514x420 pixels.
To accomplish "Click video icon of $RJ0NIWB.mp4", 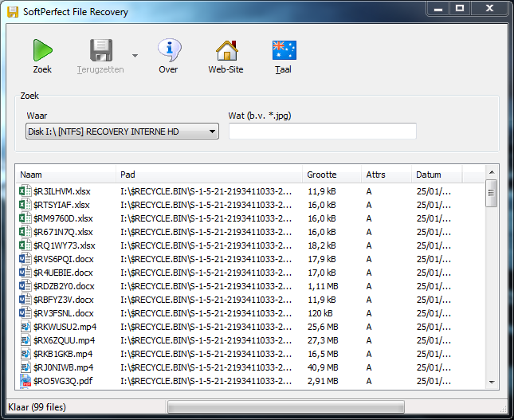I will [26, 367].
